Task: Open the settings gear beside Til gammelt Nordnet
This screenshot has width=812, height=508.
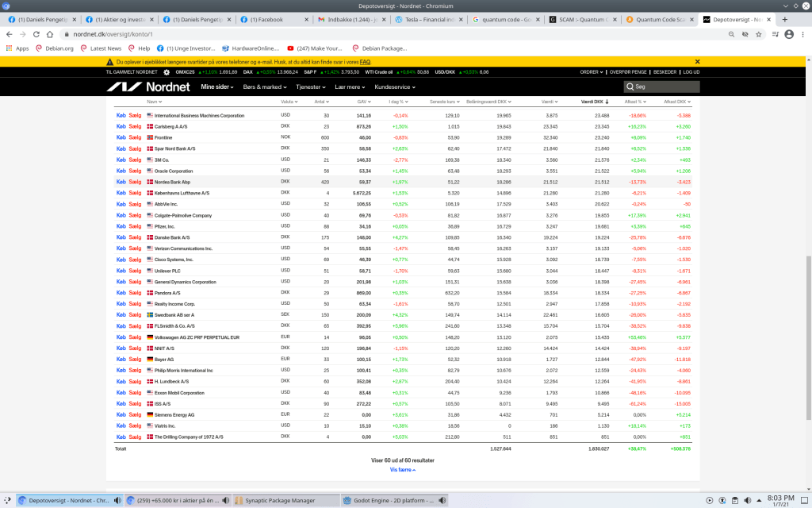Action: [167, 71]
